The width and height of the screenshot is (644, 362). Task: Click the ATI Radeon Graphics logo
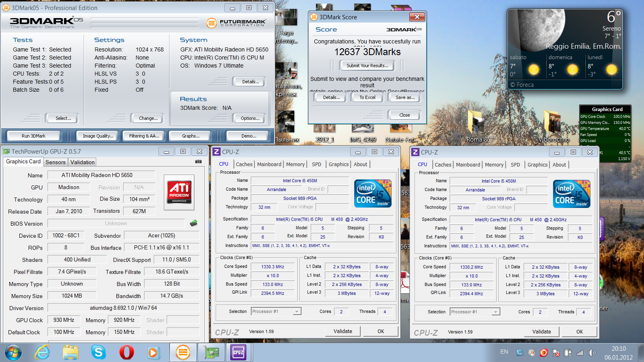click(179, 192)
